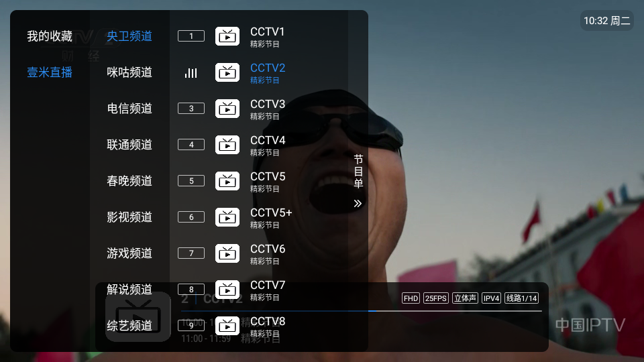Expand the 节目单 program guide panel

coord(358,171)
